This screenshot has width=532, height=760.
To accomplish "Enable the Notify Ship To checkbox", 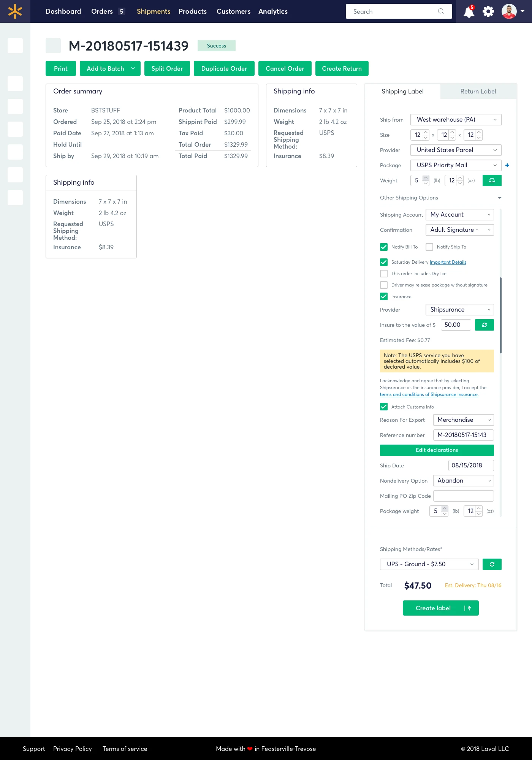I will click(x=429, y=247).
